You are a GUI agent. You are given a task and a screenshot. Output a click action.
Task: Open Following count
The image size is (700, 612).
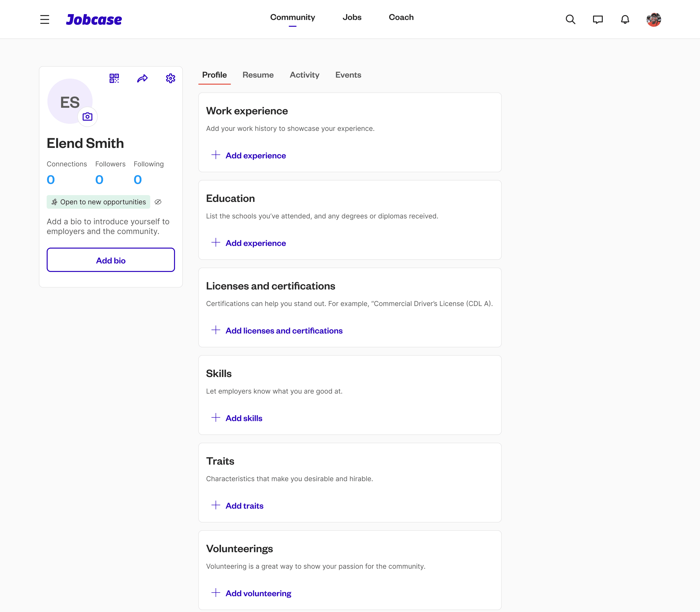(x=138, y=180)
